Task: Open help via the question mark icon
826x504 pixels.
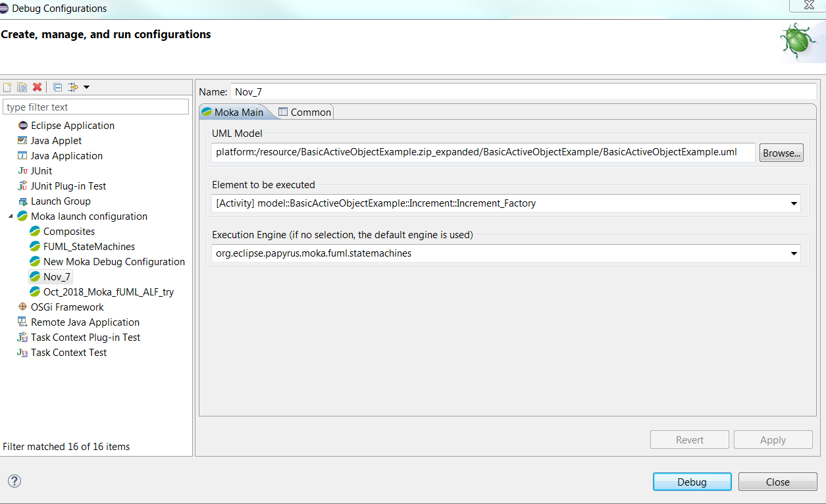Action: pos(14,481)
